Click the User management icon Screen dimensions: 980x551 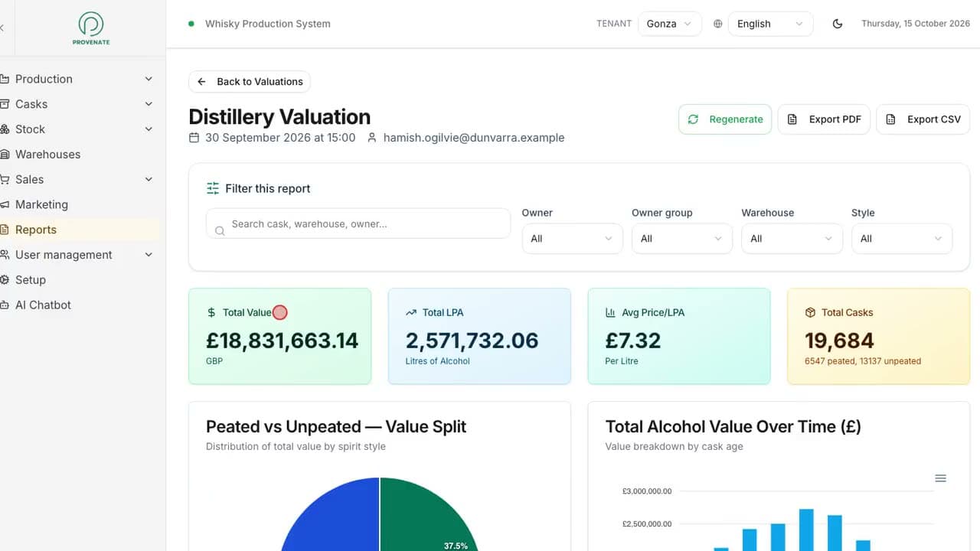(x=5, y=255)
